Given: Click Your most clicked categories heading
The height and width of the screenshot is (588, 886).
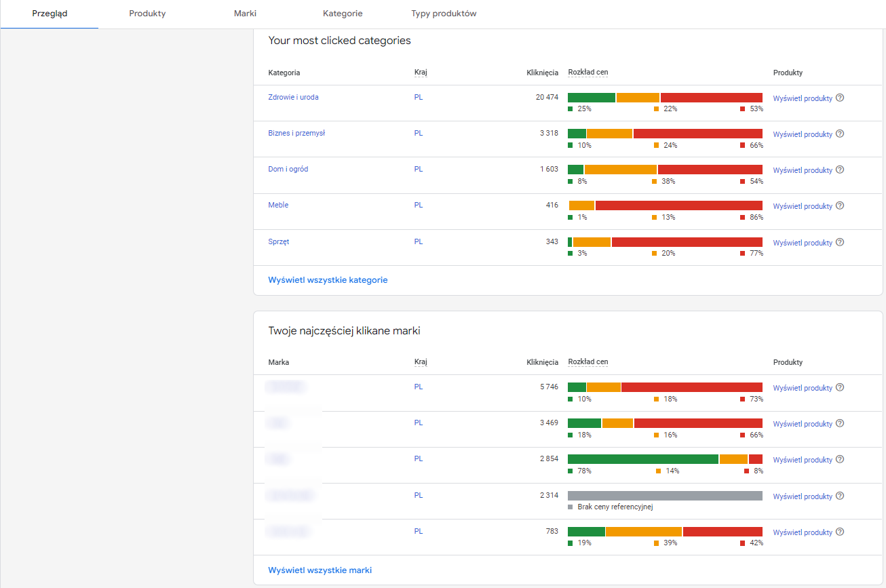Looking at the screenshot, I should [339, 41].
